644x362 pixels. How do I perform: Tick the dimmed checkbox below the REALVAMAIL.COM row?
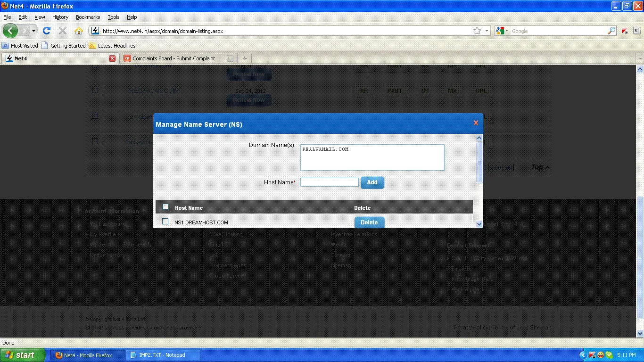tap(95, 115)
